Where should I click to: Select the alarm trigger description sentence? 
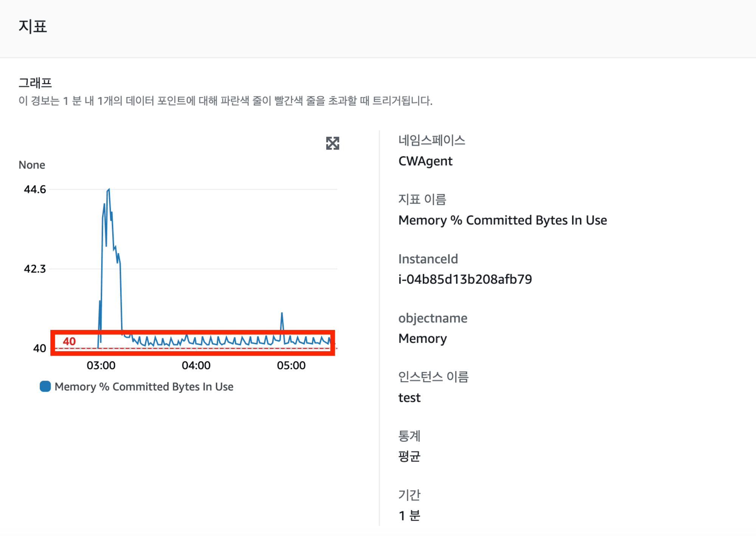(x=226, y=101)
